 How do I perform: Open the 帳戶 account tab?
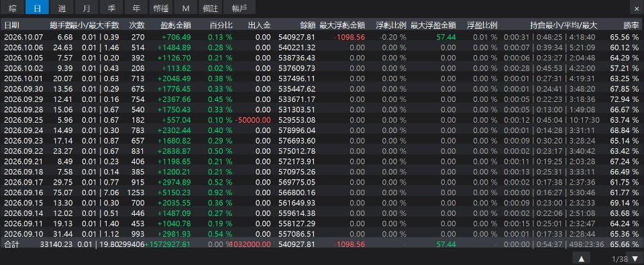(x=240, y=7)
